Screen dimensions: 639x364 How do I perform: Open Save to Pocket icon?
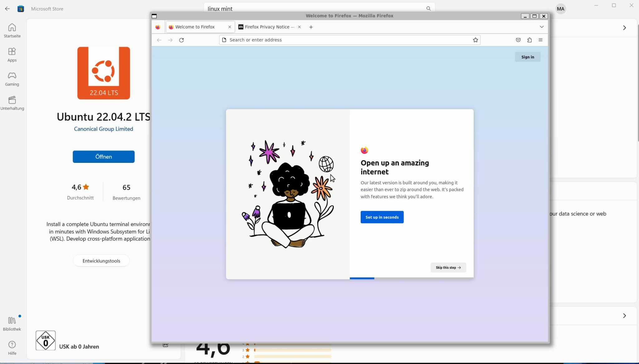pyautogui.click(x=518, y=40)
